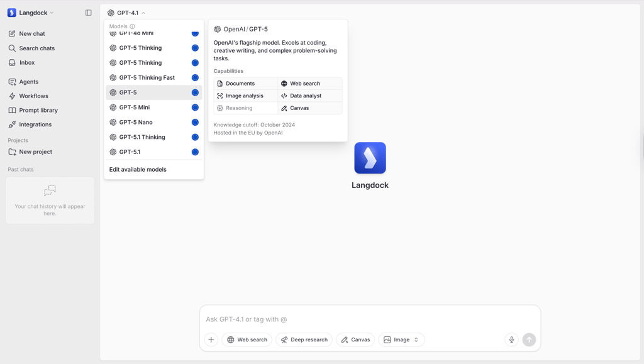Choose the GPT-5 Mini model

click(x=154, y=108)
